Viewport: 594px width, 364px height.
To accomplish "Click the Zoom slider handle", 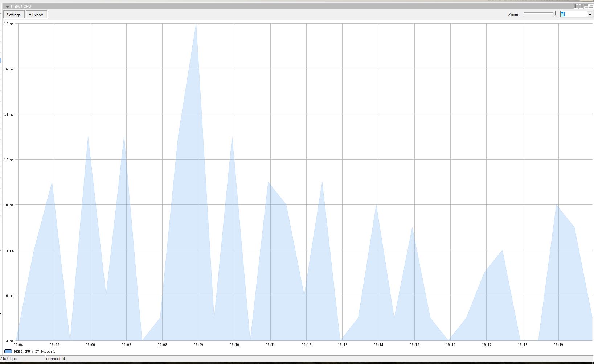I will coord(554,14).
